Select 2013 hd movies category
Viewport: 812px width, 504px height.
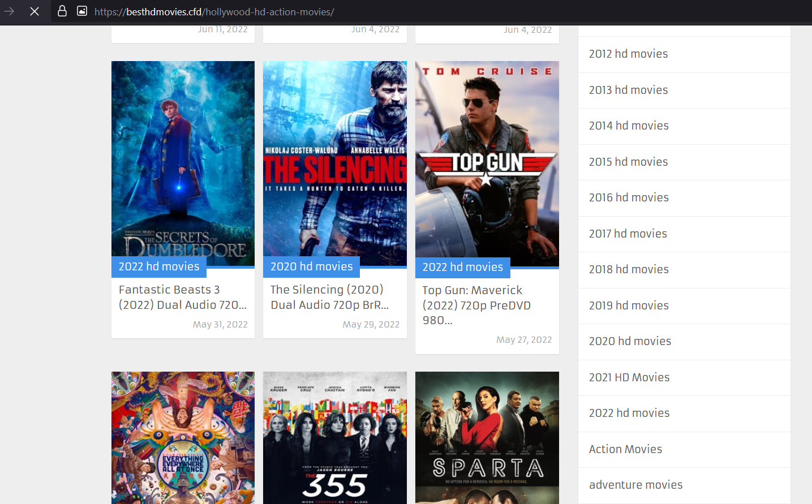629,90
